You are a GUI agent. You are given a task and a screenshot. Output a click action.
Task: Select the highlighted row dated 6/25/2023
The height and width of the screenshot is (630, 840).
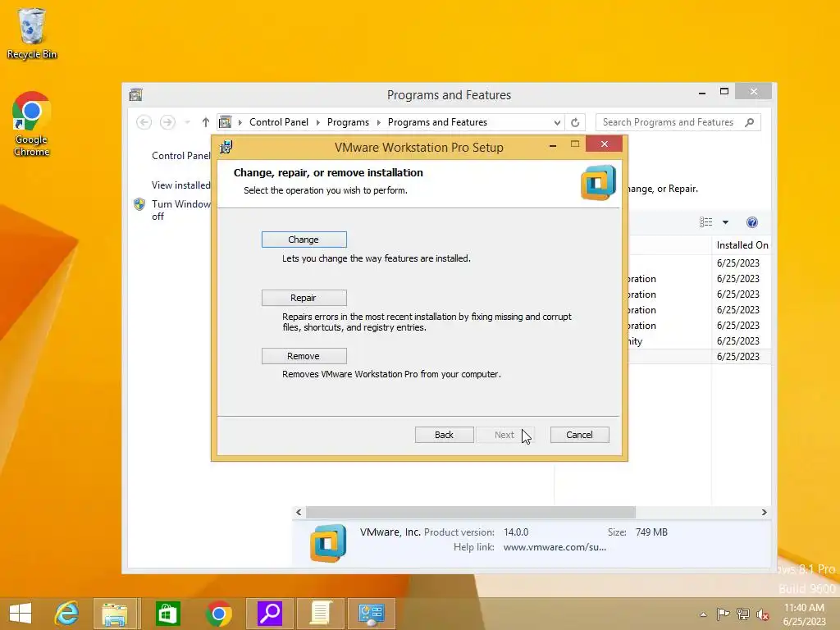(x=699, y=357)
